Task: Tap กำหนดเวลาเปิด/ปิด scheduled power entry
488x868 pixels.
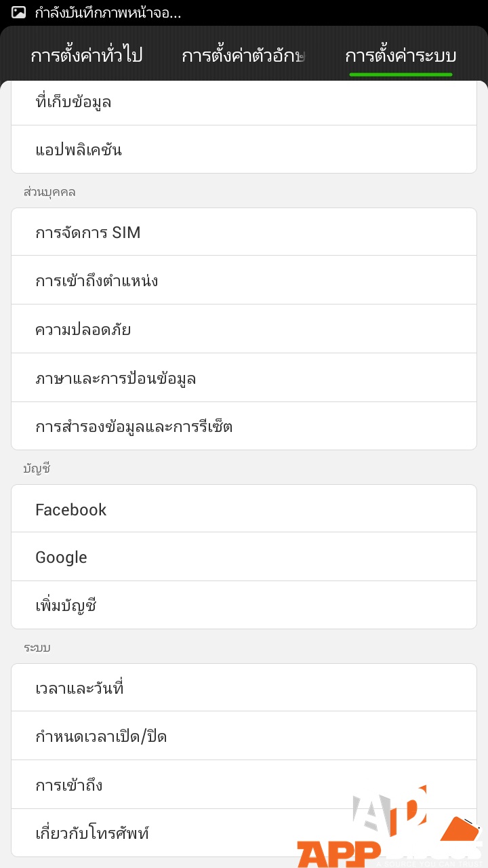Action: coord(244,736)
